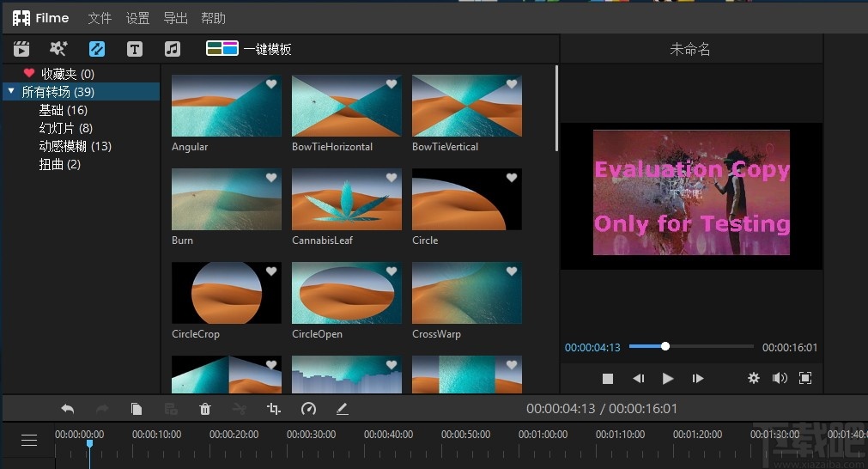Select the Burn transition thumbnail

227,199
